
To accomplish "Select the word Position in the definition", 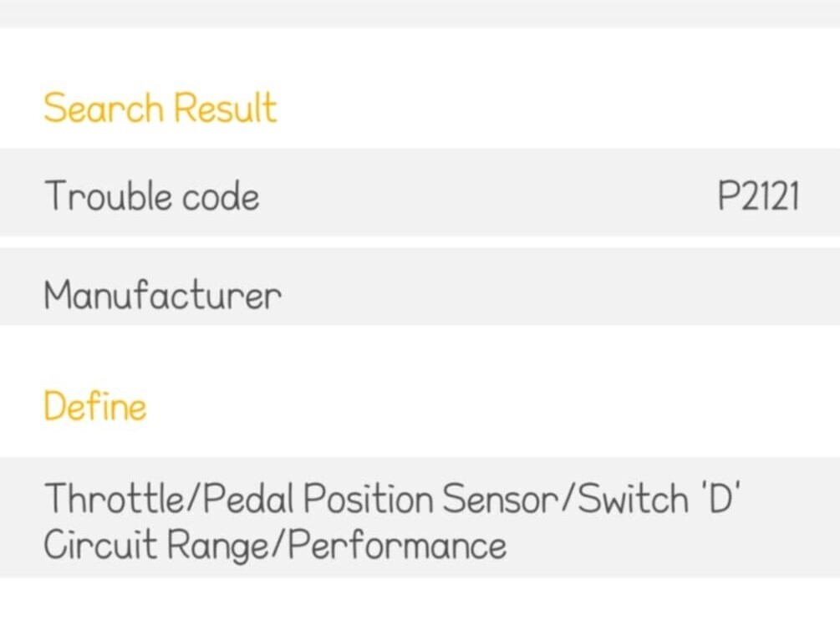I will tap(368, 499).
